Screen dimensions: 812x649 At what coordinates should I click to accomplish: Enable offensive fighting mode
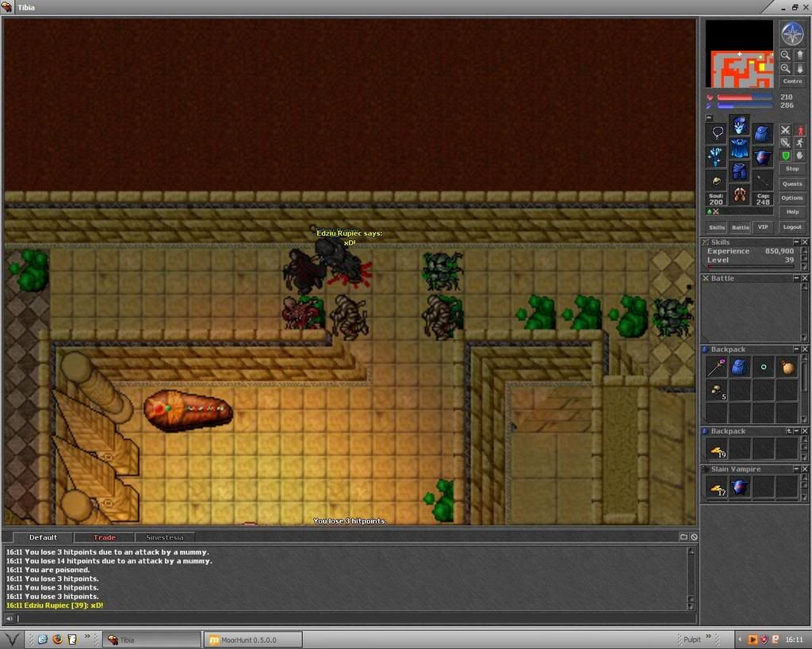click(786, 130)
